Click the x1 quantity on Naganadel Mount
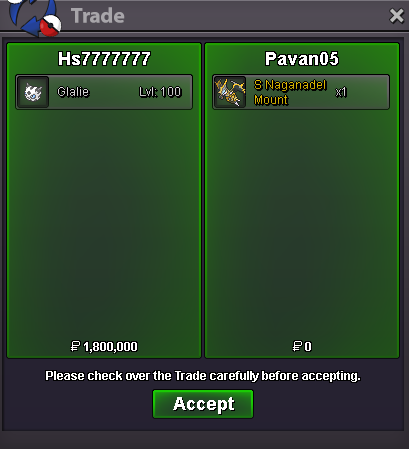 [x=341, y=92]
